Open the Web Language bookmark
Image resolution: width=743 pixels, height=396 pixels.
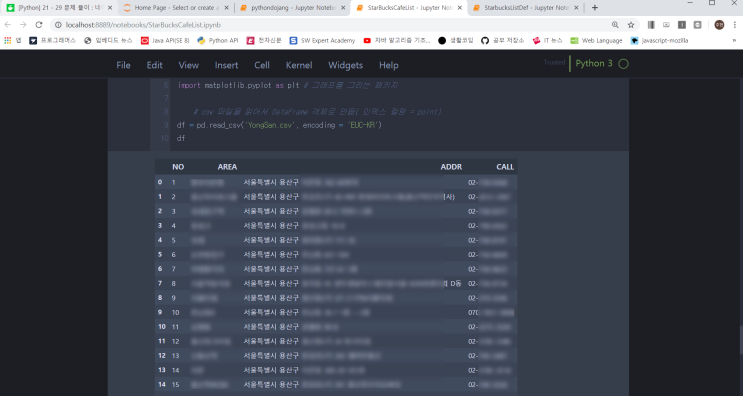click(x=596, y=41)
